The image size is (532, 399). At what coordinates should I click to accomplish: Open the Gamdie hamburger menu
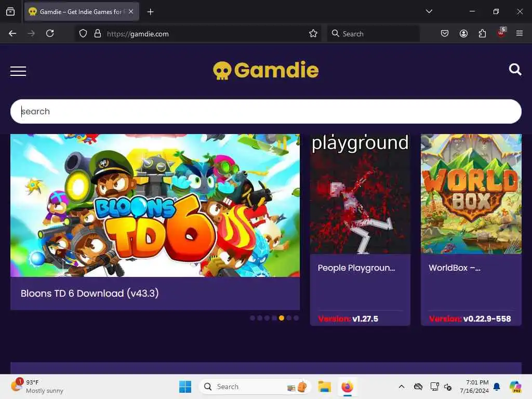coord(18,71)
